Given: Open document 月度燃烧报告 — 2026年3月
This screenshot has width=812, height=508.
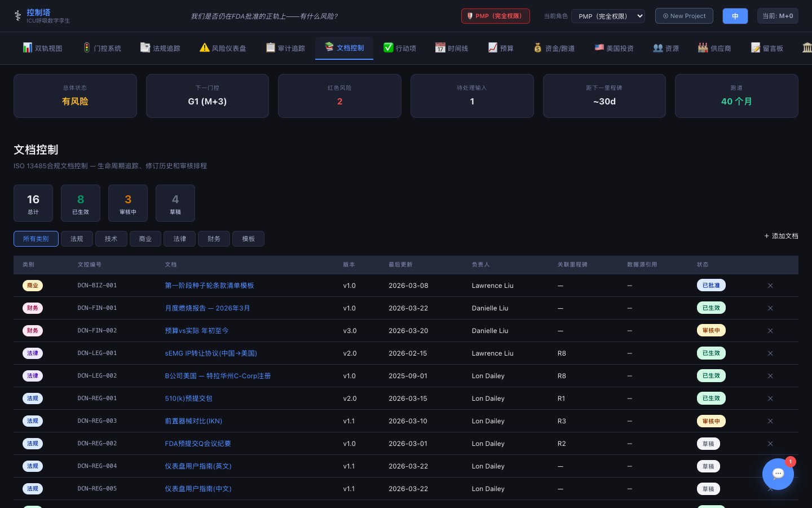Looking at the screenshot, I should coord(208,308).
